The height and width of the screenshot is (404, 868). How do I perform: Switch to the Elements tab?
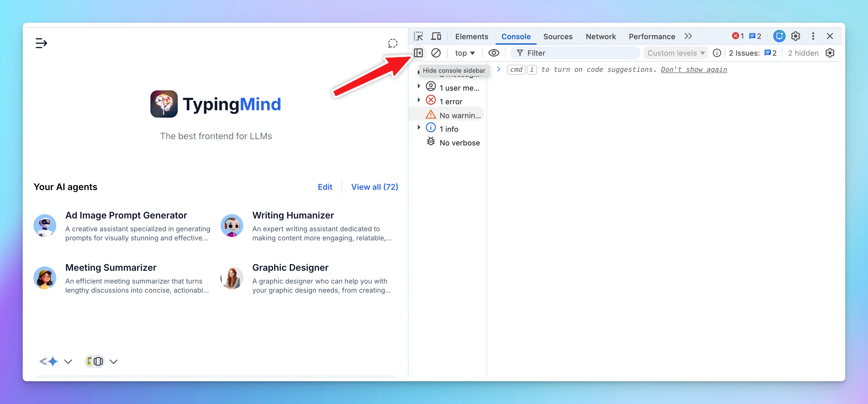pyautogui.click(x=471, y=36)
